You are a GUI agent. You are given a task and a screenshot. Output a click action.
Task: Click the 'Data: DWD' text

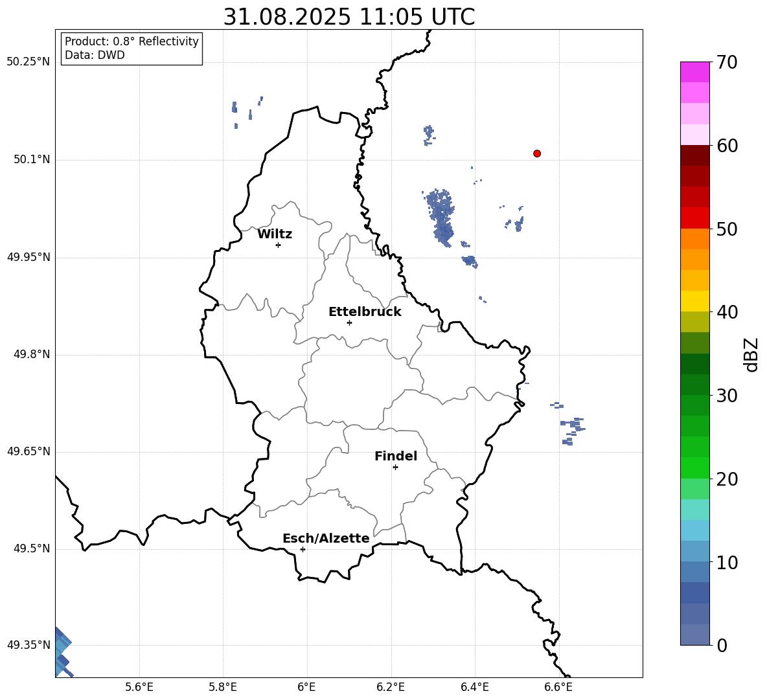tap(95, 55)
